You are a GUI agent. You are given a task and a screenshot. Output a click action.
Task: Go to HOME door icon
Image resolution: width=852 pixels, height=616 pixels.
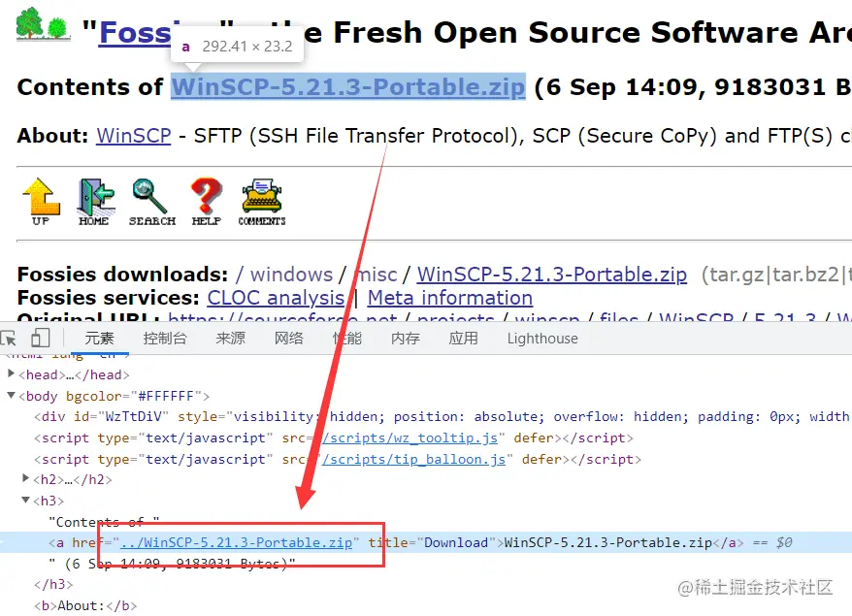[94, 202]
